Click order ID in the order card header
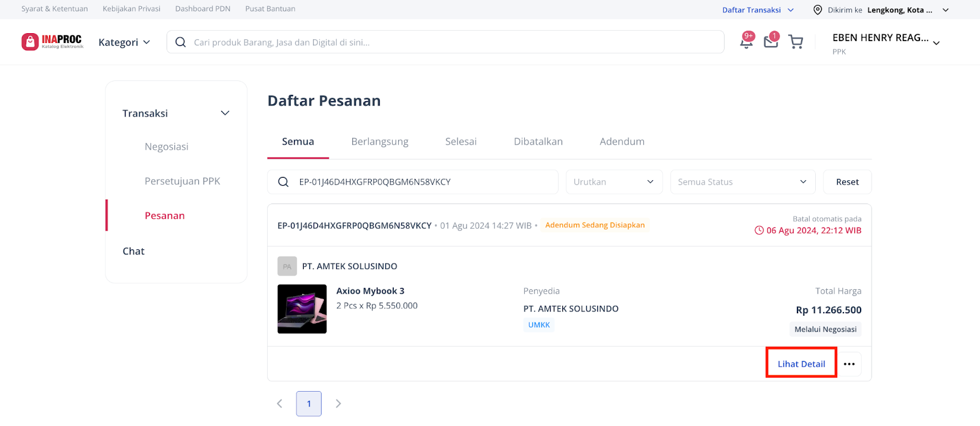 [x=355, y=226]
